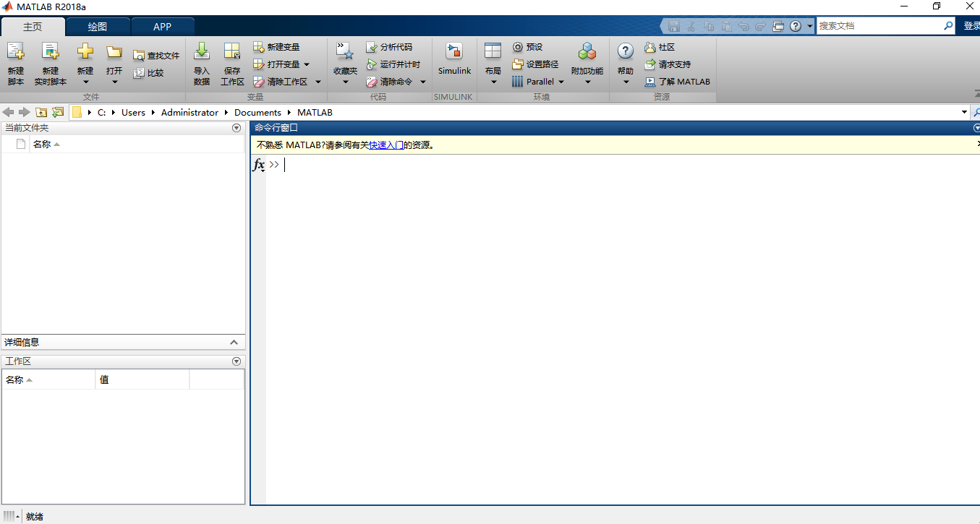Expand the 详细信息 details panel
This screenshot has width=980, height=524.
234,343
